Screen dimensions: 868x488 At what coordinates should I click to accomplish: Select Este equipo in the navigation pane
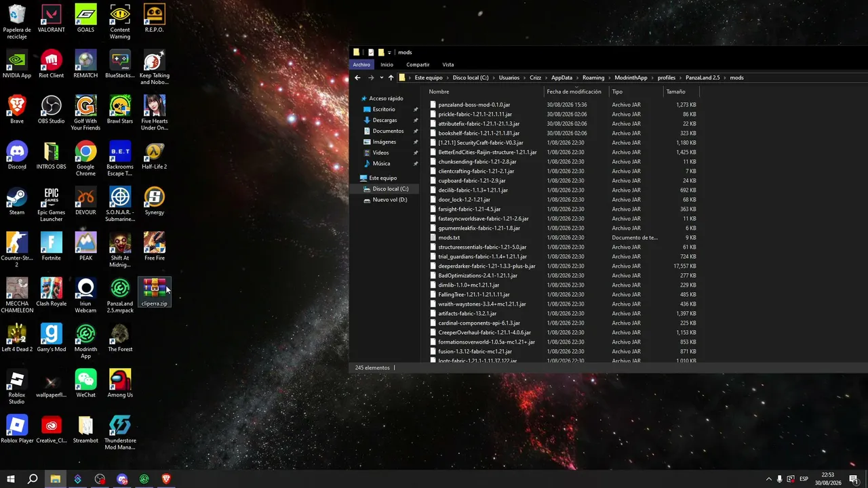point(383,178)
